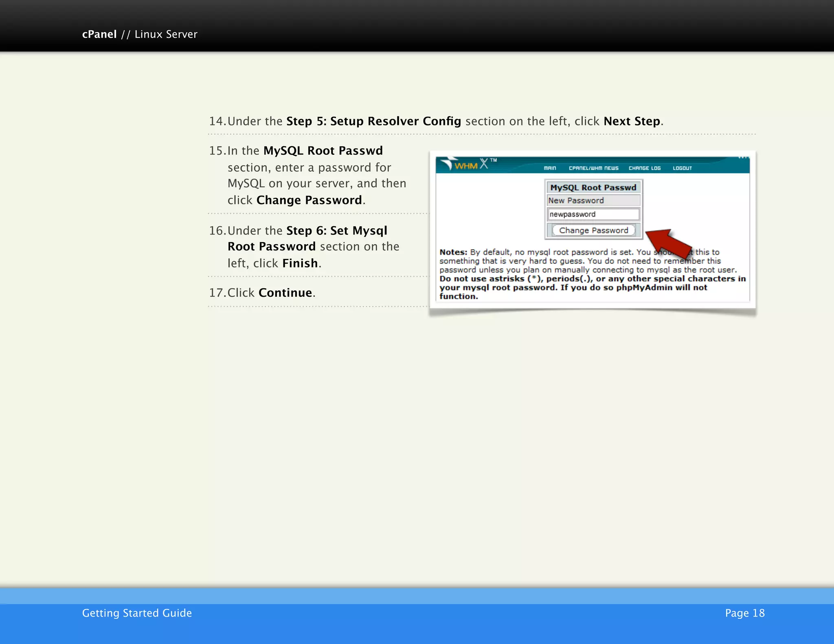The height and width of the screenshot is (644, 834).
Task: Open cPanel/WHM News menu item
Action: pyautogui.click(x=593, y=168)
